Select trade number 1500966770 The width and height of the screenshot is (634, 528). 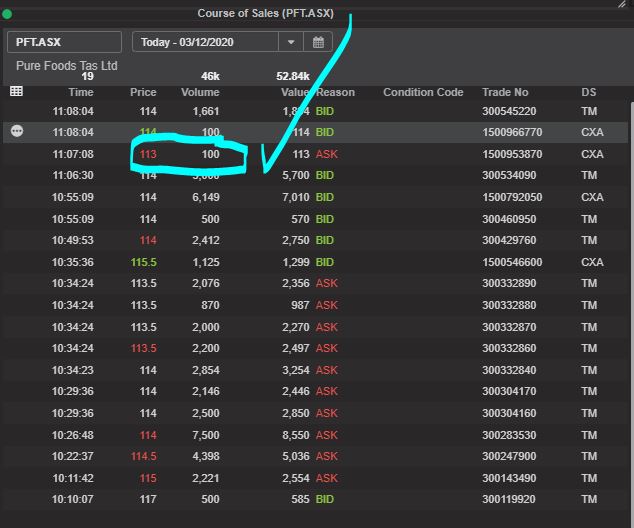(512, 132)
